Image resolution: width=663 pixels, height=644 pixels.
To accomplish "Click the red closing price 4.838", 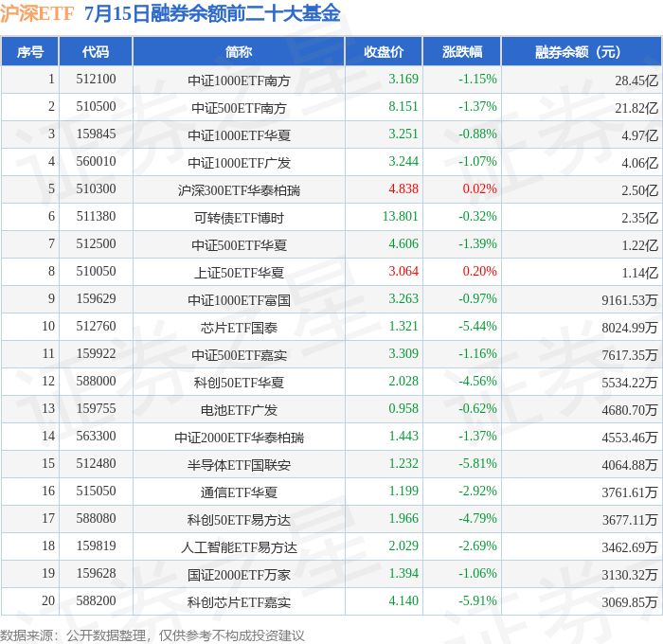I will [x=403, y=188].
